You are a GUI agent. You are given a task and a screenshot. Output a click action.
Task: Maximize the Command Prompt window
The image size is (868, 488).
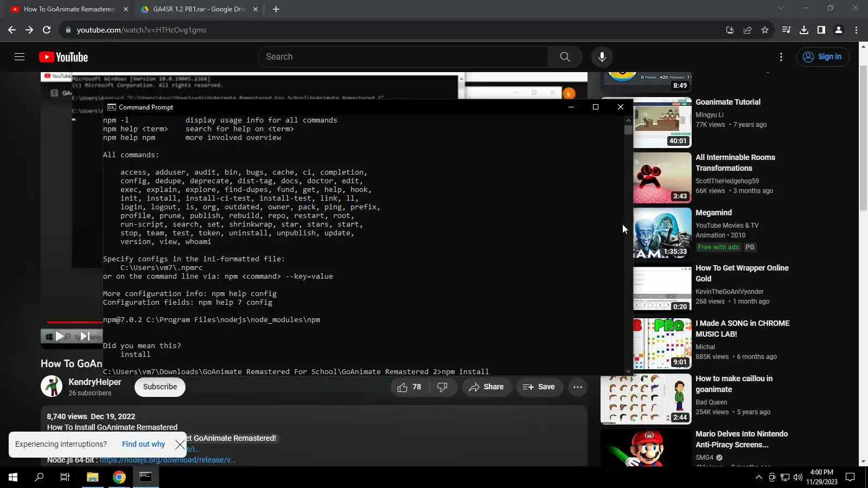tap(596, 107)
